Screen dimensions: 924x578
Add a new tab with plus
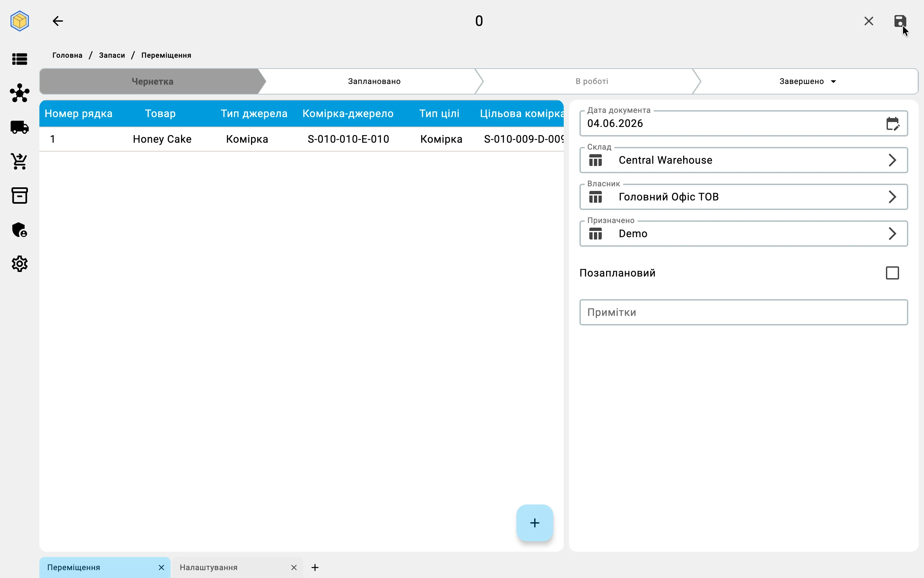coord(315,567)
